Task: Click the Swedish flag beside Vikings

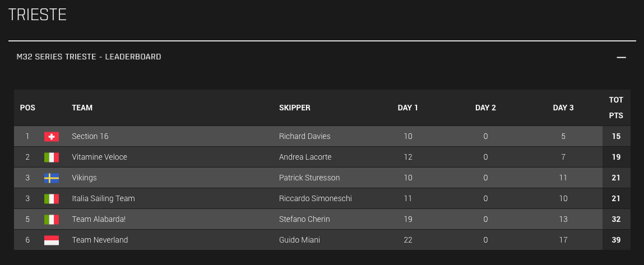Action: [52, 178]
